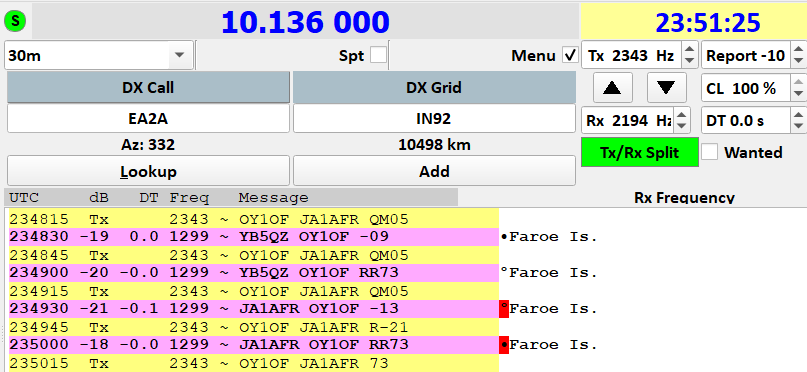Uncheck the Menu checkbox
This screenshot has width=807, height=372.
pos(570,55)
